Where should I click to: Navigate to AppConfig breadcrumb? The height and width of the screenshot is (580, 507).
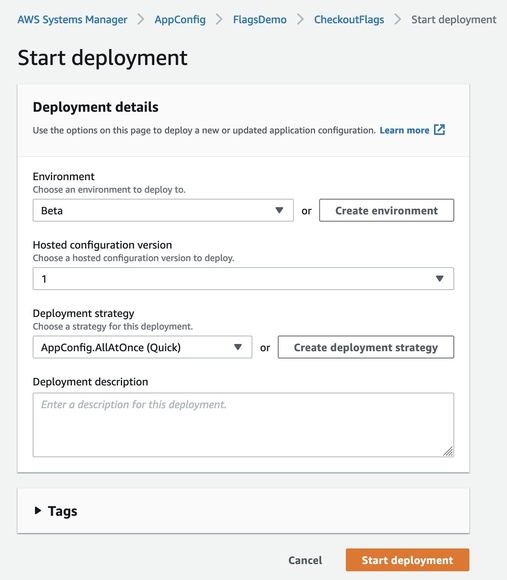point(180,19)
